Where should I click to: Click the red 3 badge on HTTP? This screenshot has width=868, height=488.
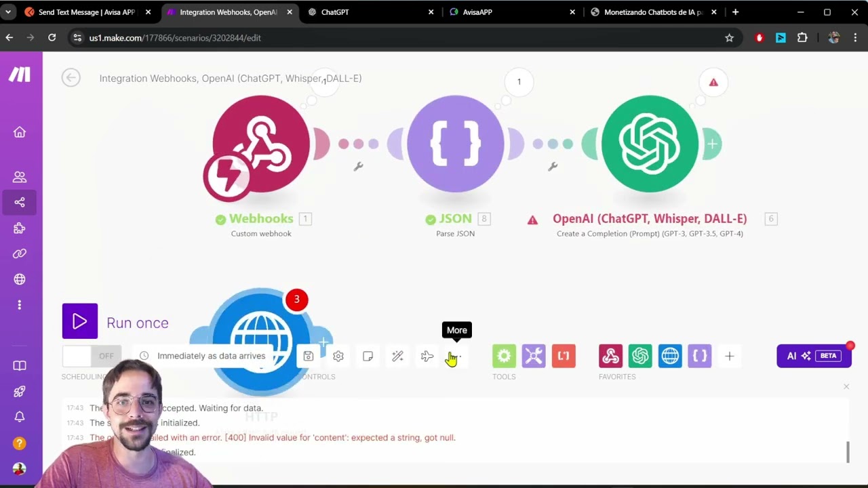[x=296, y=300]
